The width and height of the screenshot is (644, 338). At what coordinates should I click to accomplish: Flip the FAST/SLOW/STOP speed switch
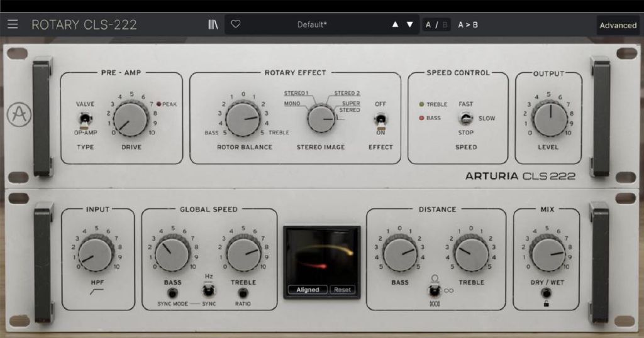(x=465, y=119)
